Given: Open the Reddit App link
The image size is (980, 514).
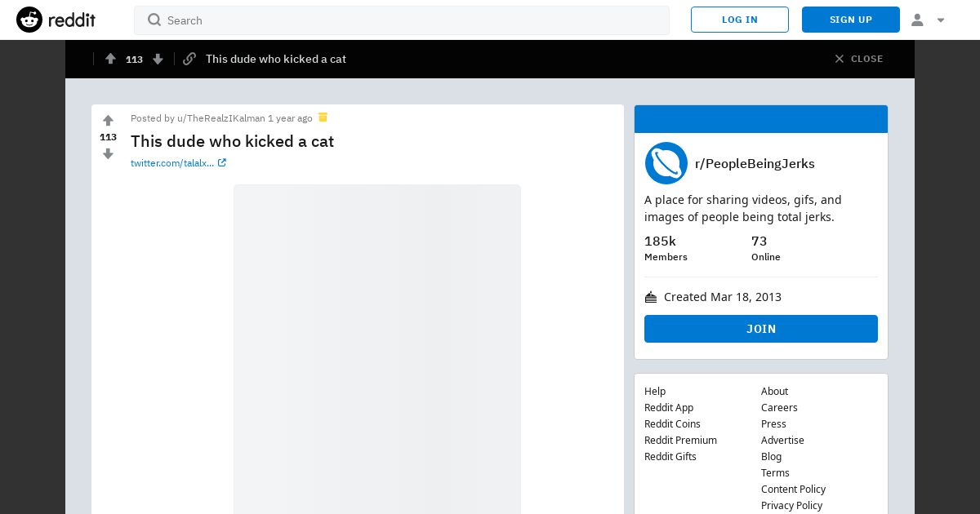Looking at the screenshot, I should click(x=669, y=407).
